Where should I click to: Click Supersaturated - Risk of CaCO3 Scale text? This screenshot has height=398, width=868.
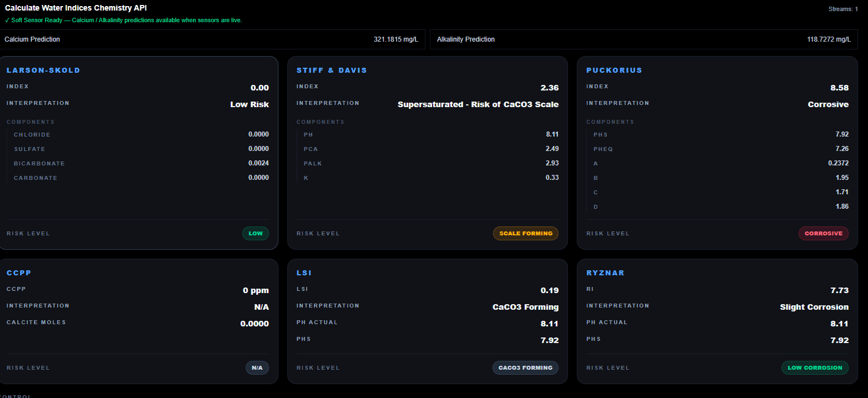click(478, 104)
